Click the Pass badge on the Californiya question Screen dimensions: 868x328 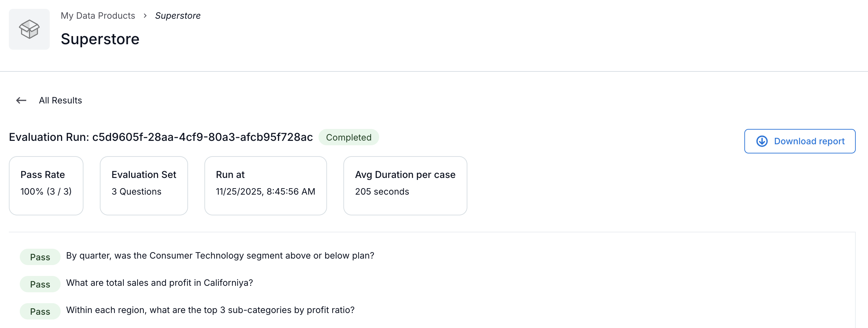[40, 284]
